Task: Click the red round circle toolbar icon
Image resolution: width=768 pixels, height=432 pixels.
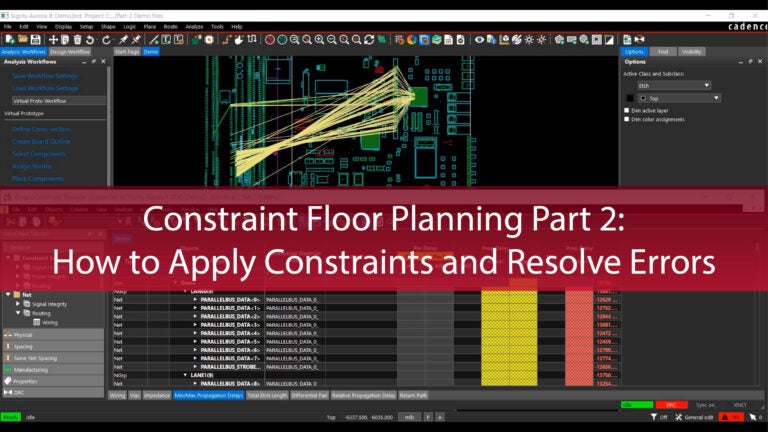Action: click(270, 40)
